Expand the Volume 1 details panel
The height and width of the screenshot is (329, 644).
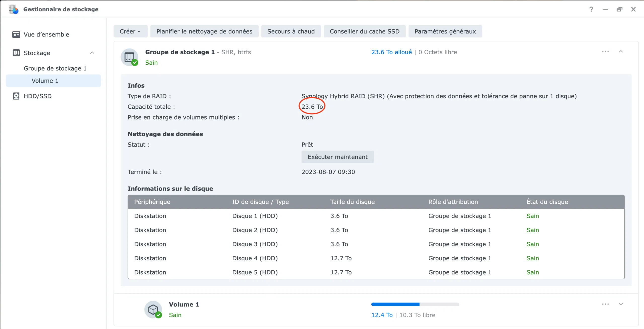coord(621,304)
